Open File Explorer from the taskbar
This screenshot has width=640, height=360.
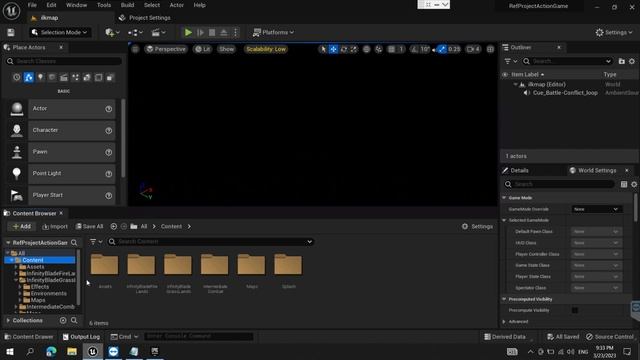(x=72, y=351)
